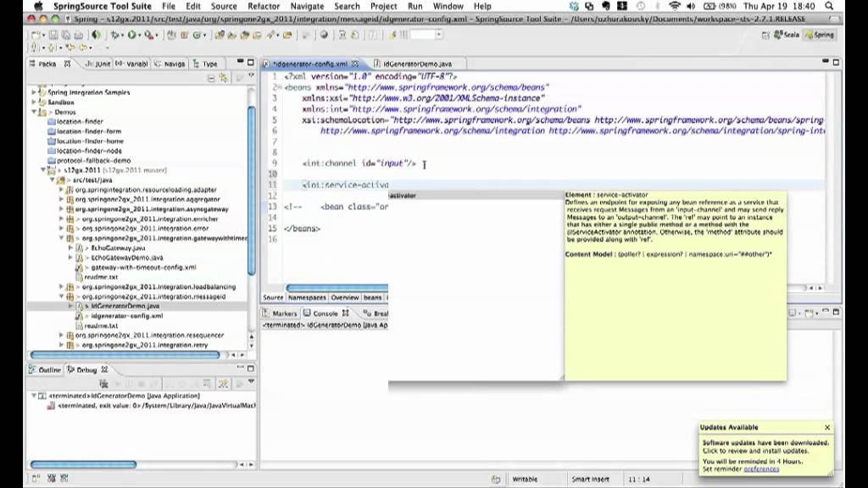Image resolution: width=868 pixels, height=488 pixels.
Task: Click the Spring perspective button
Action: tap(820, 35)
